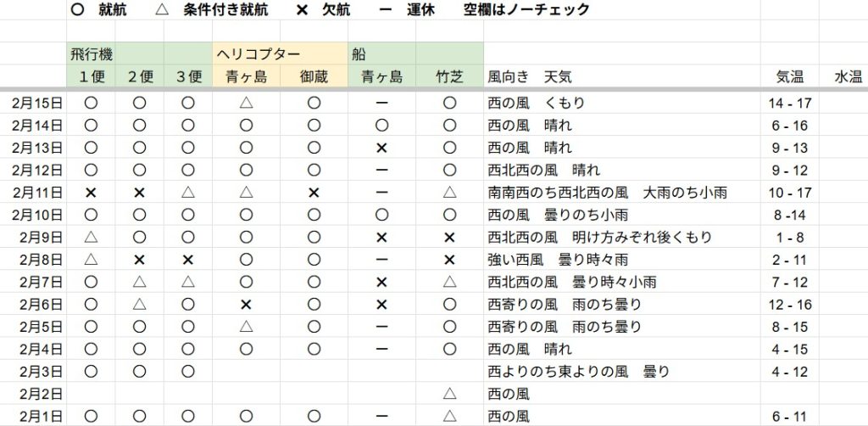Image resolution: width=868 pixels, height=426 pixels.
Task: Select the 水温 column header
Action: (848, 76)
